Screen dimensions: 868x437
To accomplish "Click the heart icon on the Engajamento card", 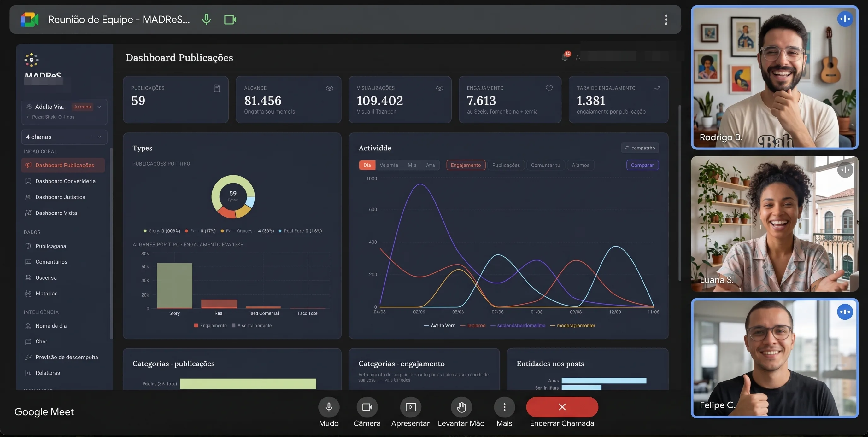I will click(x=549, y=88).
